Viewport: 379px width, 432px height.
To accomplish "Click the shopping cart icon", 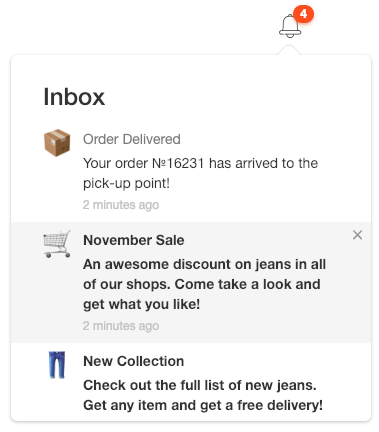I will tap(57, 244).
